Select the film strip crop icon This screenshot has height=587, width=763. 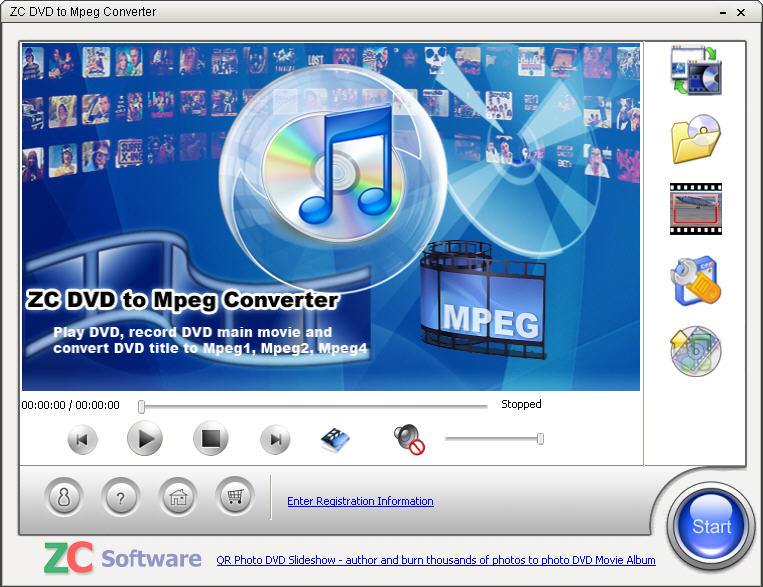pyautogui.click(x=695, y=209)
